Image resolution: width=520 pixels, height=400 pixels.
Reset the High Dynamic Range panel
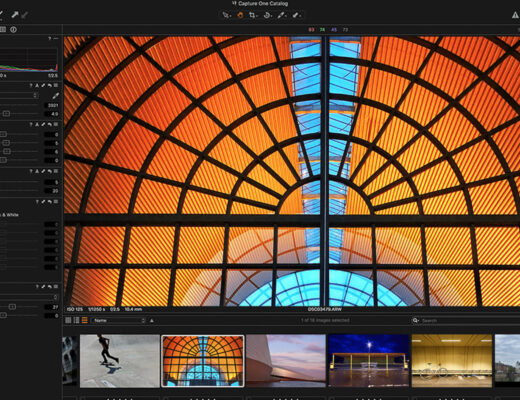point(50,171)
